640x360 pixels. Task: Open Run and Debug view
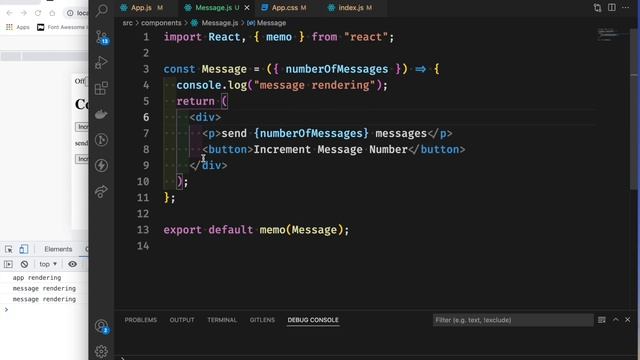click(101, 62)
